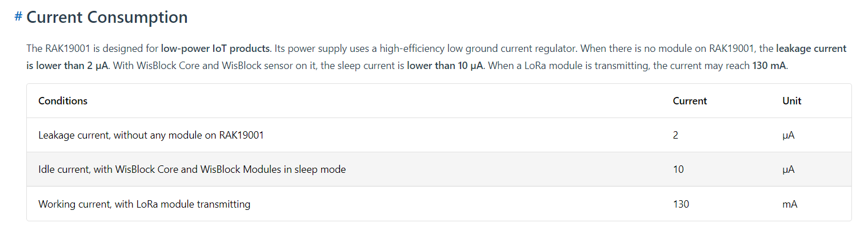Select the Leakage current condition cell
This screenshot has width=868, height=231.
pyautogui.click(x=151, y=135)
